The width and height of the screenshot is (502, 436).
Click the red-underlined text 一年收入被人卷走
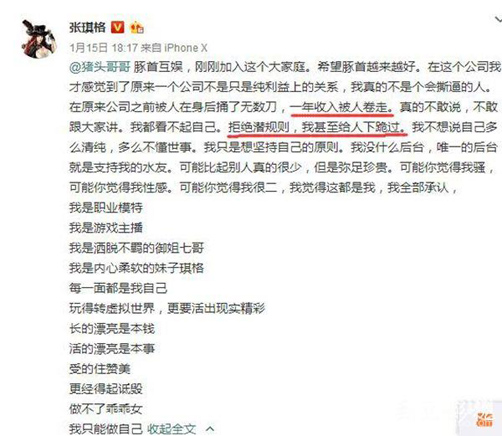pos(342,107)
